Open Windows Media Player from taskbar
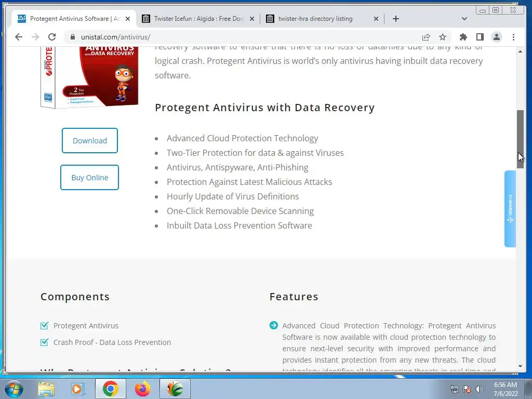The height and width of the screenshot is (399, 532). [78, 389]
